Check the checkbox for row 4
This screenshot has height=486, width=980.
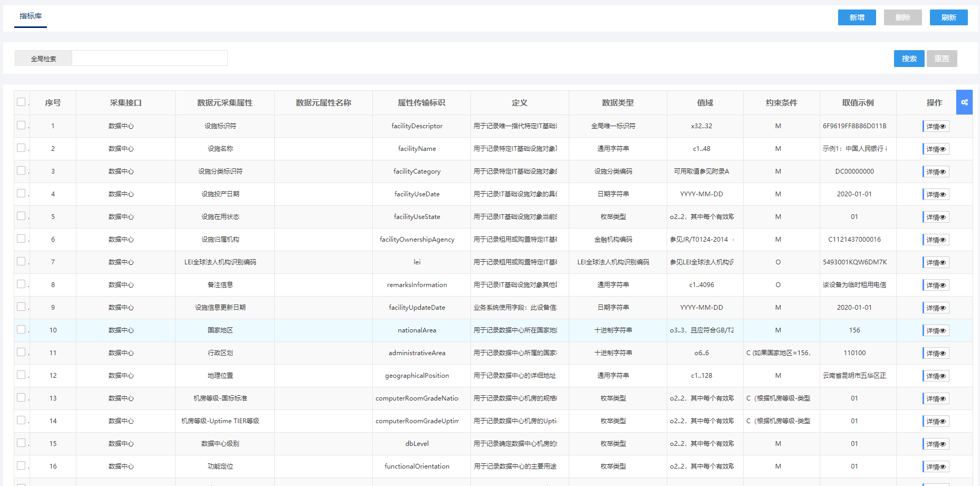[21, 193]
